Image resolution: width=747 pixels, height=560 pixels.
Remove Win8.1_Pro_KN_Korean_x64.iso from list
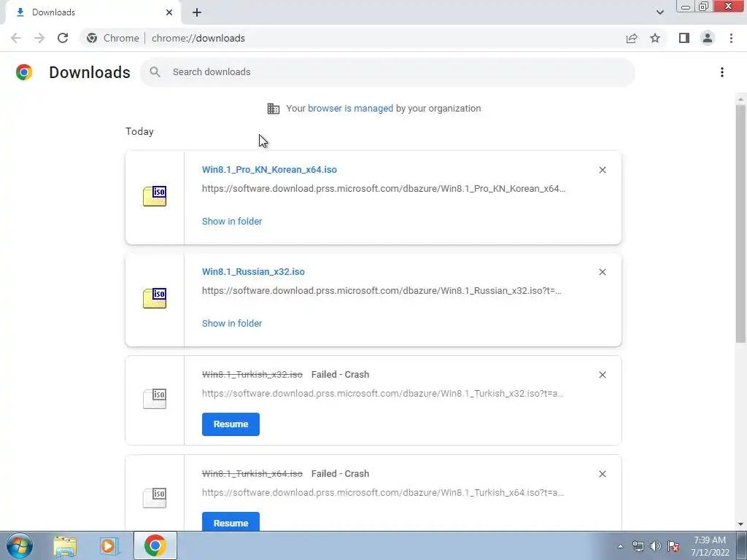[x=602, y=170]
